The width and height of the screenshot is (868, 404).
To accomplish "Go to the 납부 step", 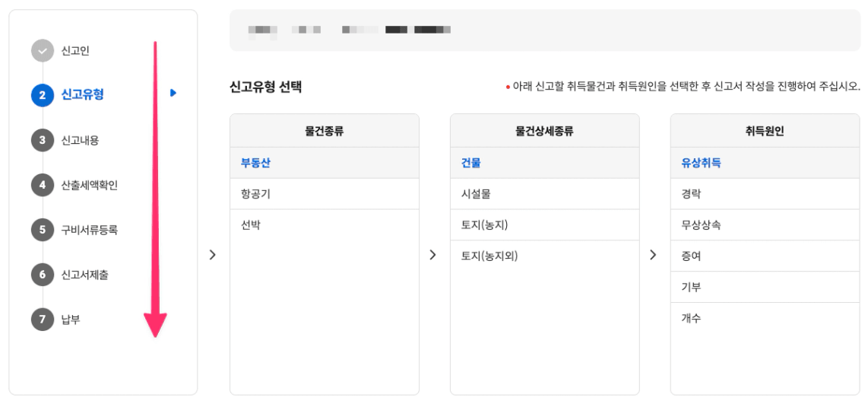I will point(71,320).
